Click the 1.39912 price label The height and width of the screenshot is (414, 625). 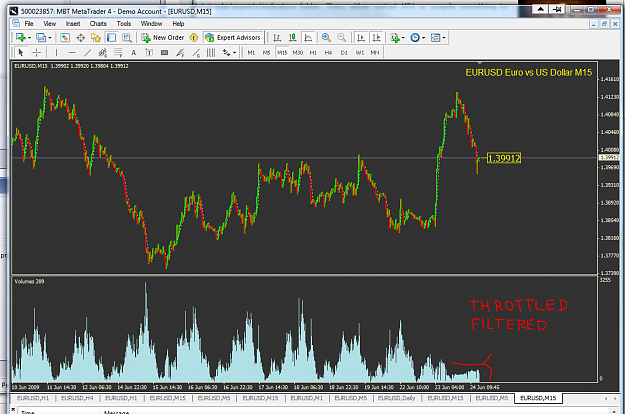click(504, 159)
